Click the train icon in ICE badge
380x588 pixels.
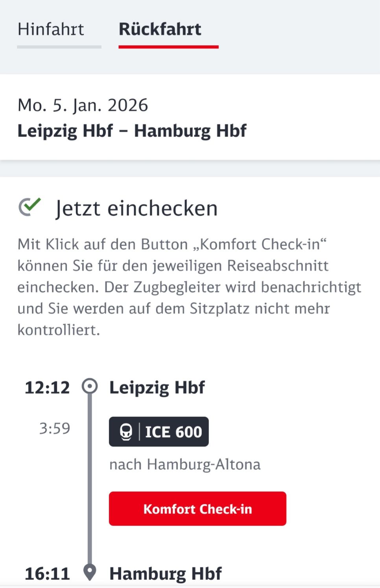point(126,432)
